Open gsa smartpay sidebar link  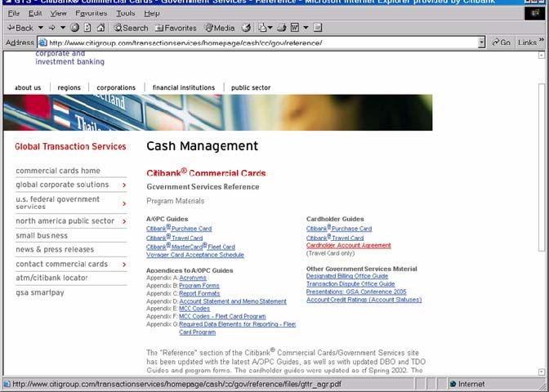click(40, 292)
